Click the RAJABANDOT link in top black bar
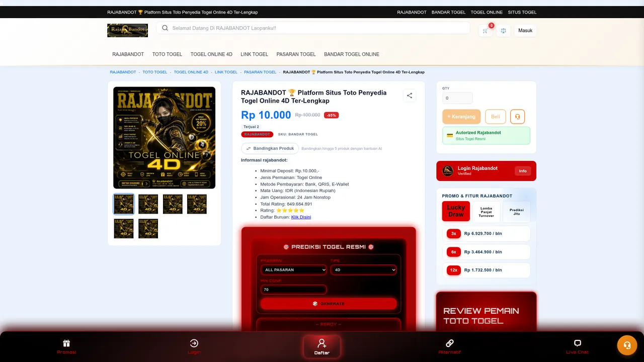Viewport: 644px width, 362px height. (x=412, y=12)
